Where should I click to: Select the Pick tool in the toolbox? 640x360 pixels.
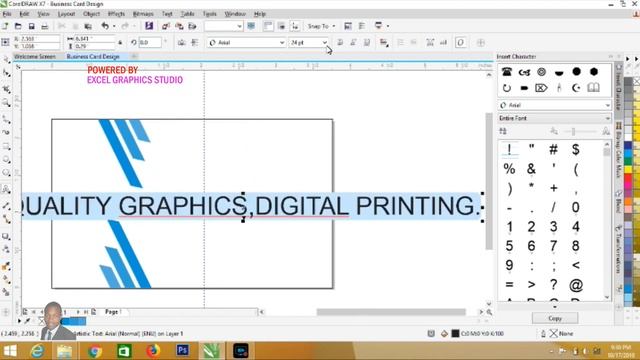[x=6, y=60]
